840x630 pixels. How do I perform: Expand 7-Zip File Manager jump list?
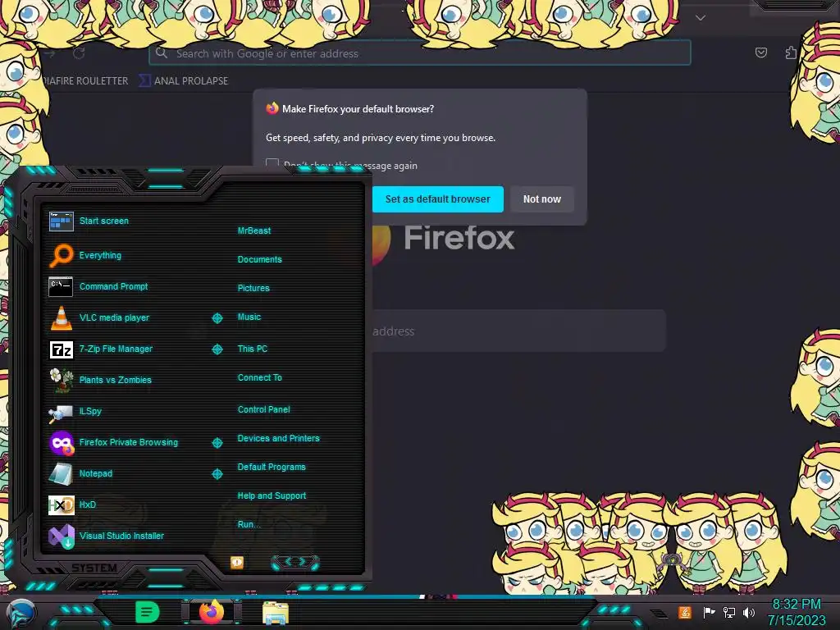217,349
